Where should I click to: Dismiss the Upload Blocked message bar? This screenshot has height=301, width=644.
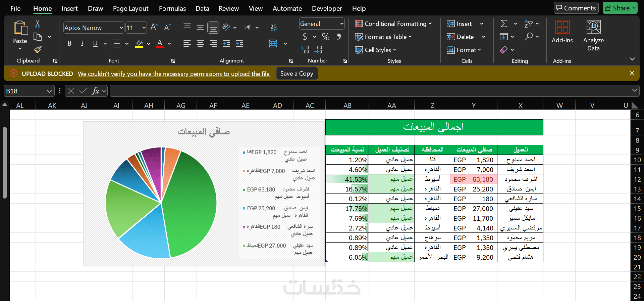pyautogui.click(x=632, y=73)
